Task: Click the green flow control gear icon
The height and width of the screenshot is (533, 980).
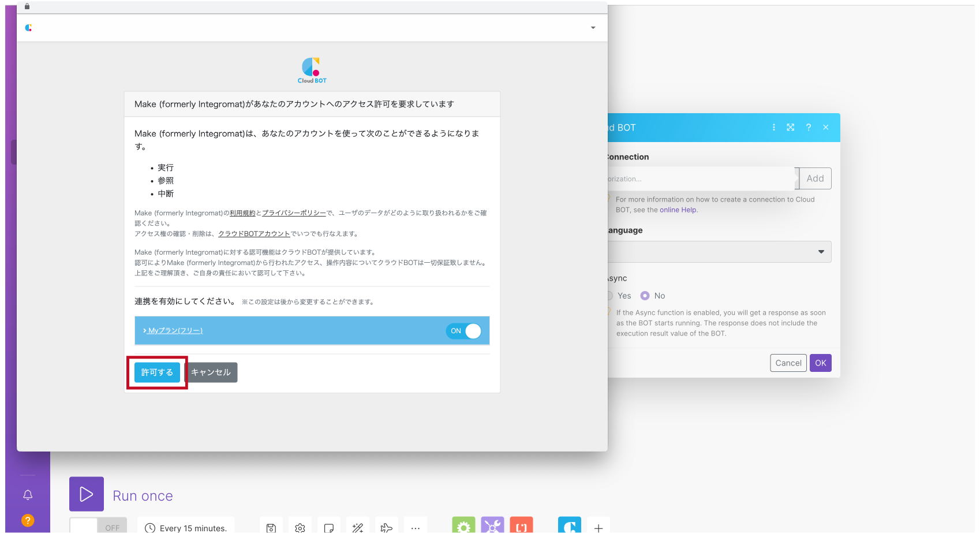Action: [463, 525]
